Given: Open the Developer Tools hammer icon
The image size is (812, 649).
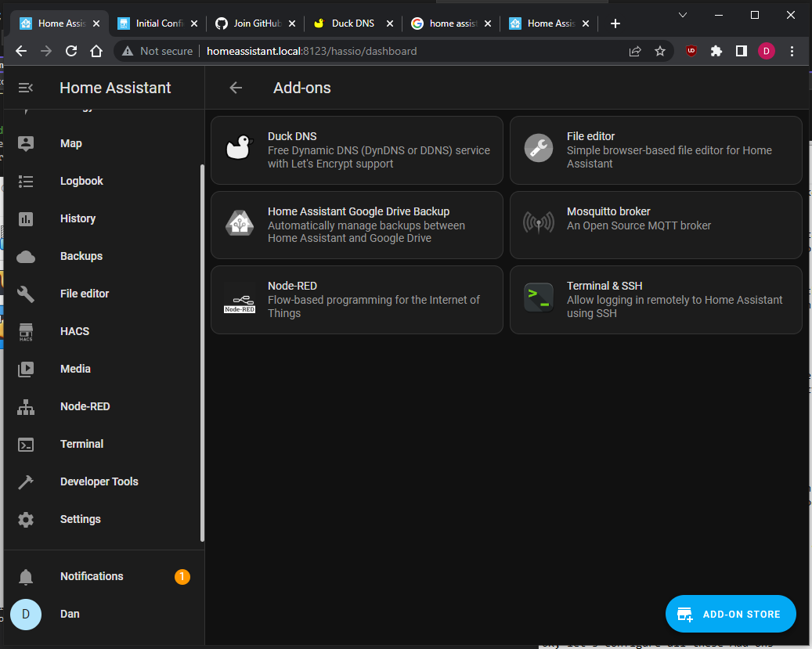Looking at the screenshot, I should [x=26, y=481].
